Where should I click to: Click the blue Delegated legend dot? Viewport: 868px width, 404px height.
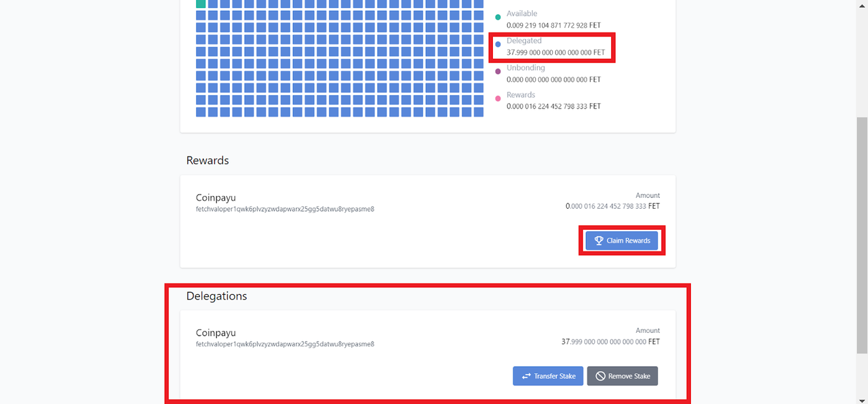pos(498,44)
